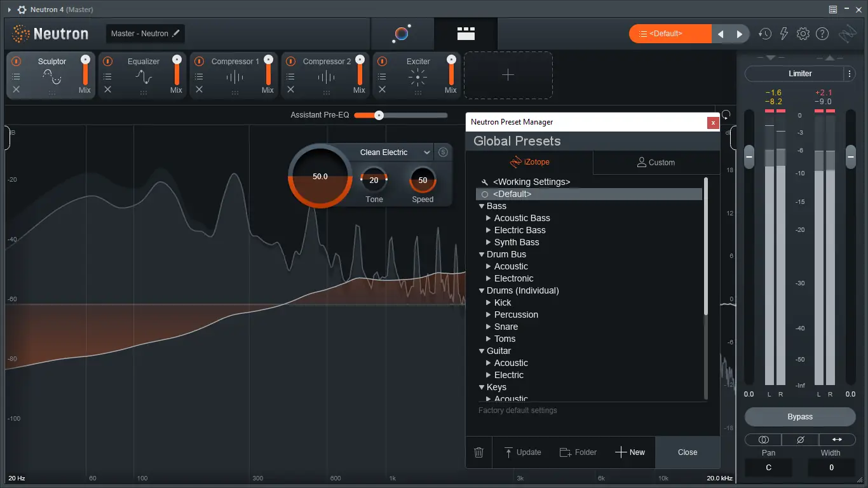
Task: Remove the Compressor 1 module with its X
Action: click(x=199, y=90)
